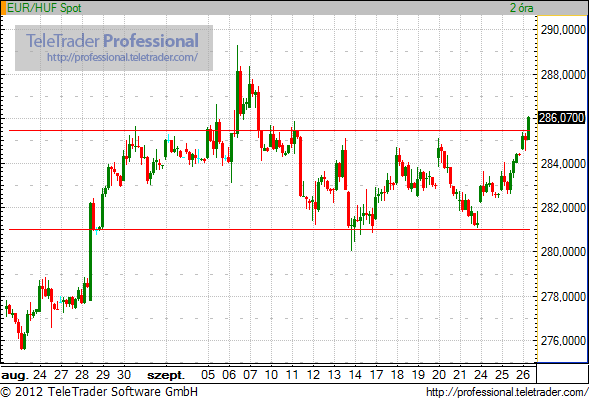Open the footer professional.teletrader.com link
The image size is (589, 401).
[x=507, y=392]
